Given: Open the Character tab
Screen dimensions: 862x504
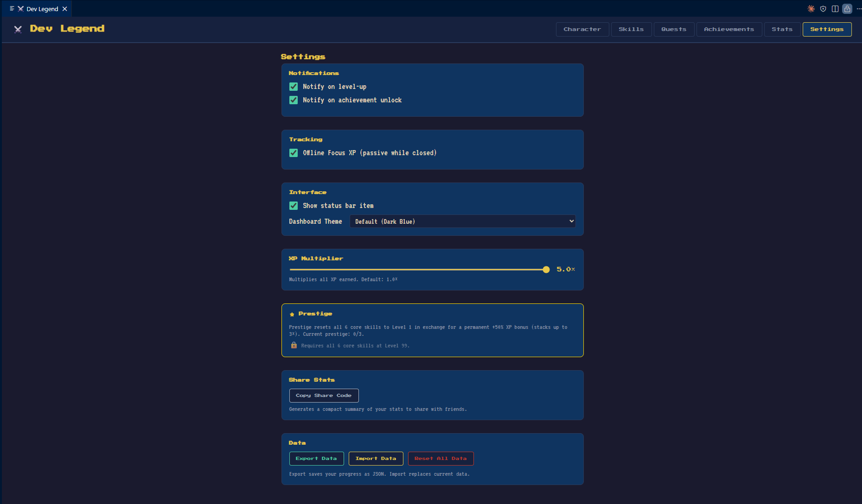Looking at the screenshot, I should point(582,29).
